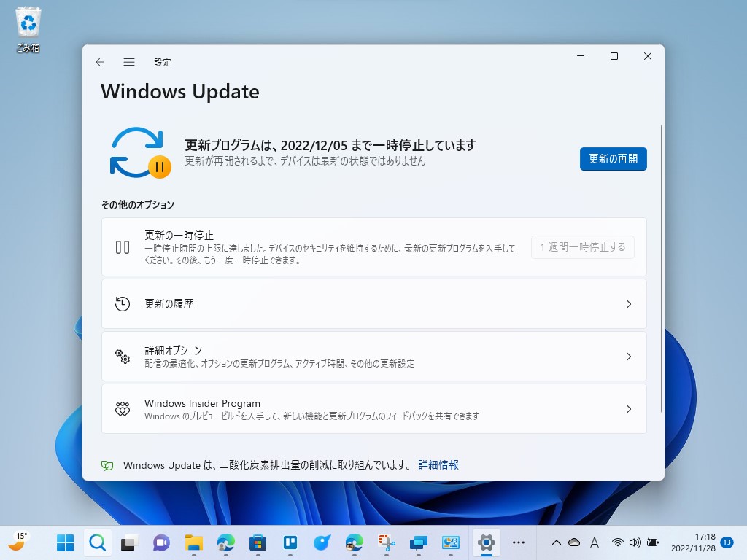The image size is (747, 560).
Task: Open the Microsoft Store app
Action: (x=258, y=542)
